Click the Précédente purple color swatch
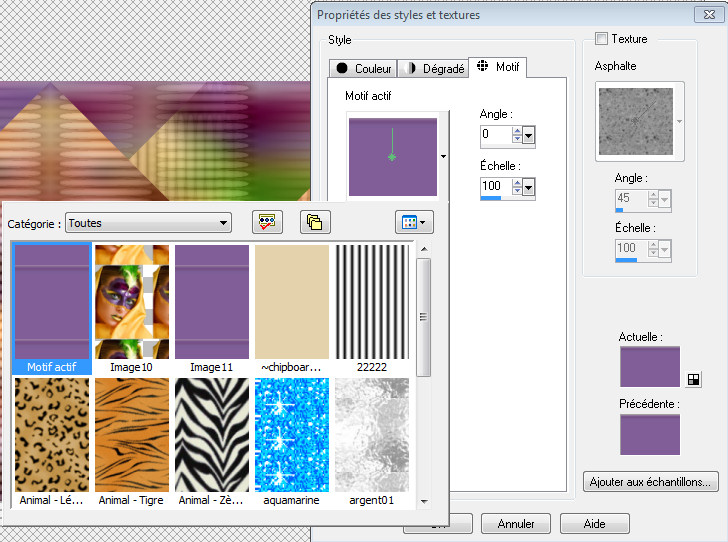Viewport: 728px width, 542px height. click(649, 434)
